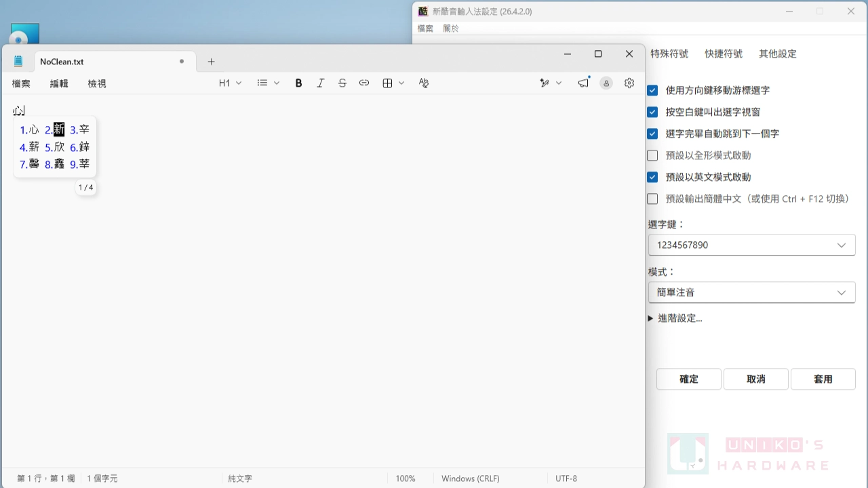
Task: Toggle bold formatting in Notepad toolbar
Action: point(298,83)
